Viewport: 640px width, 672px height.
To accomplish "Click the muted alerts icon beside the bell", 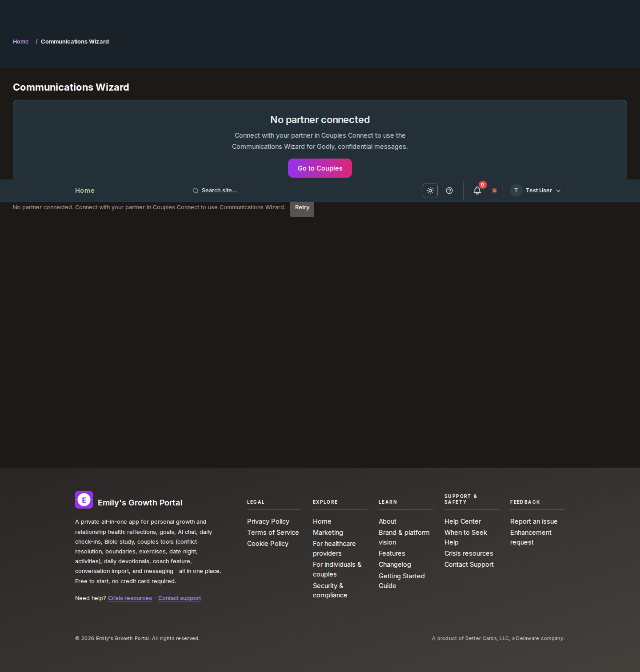I will click(494, 191).
